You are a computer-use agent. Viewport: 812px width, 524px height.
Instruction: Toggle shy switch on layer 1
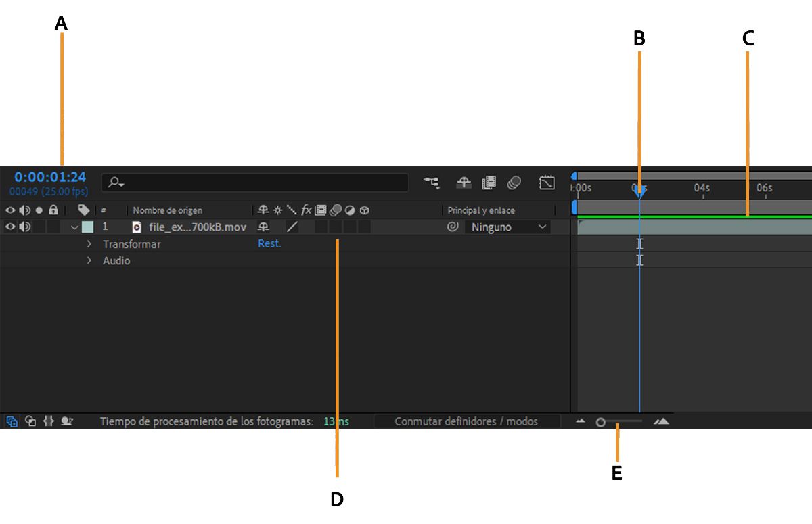coord(263,227)
